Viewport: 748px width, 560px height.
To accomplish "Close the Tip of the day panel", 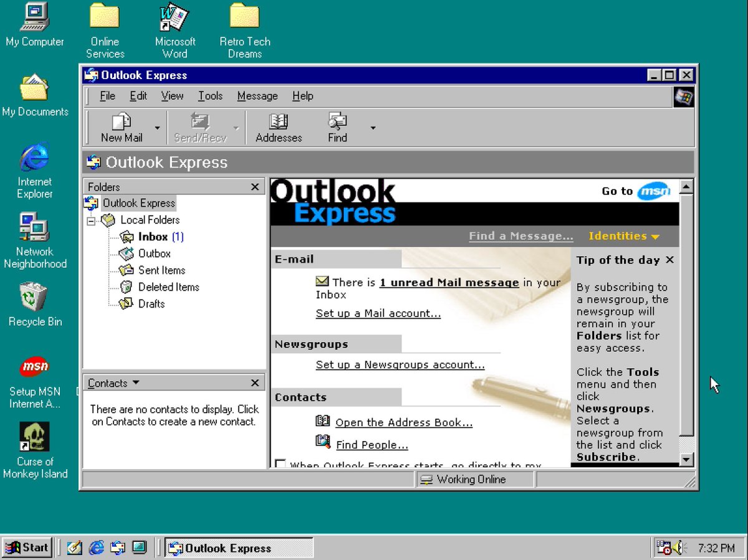I will click(x=669, y=260).
